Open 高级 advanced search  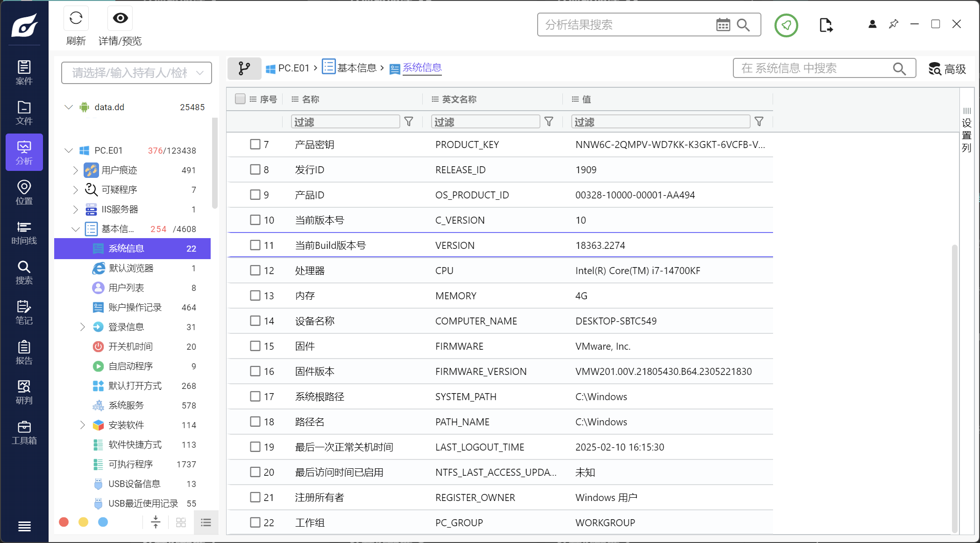pos(947,69)
